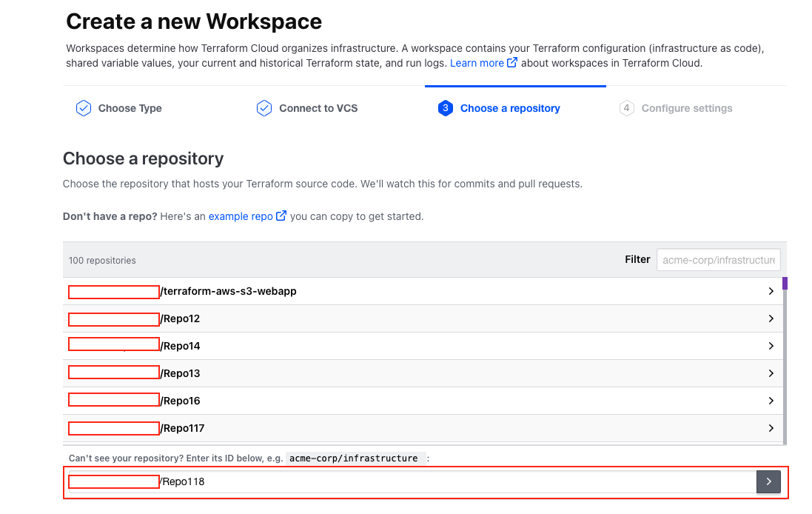Click external link icon beside Learn more
Image resolution: width=812 pixels, height=514 pixels.
tap(512, 63)
